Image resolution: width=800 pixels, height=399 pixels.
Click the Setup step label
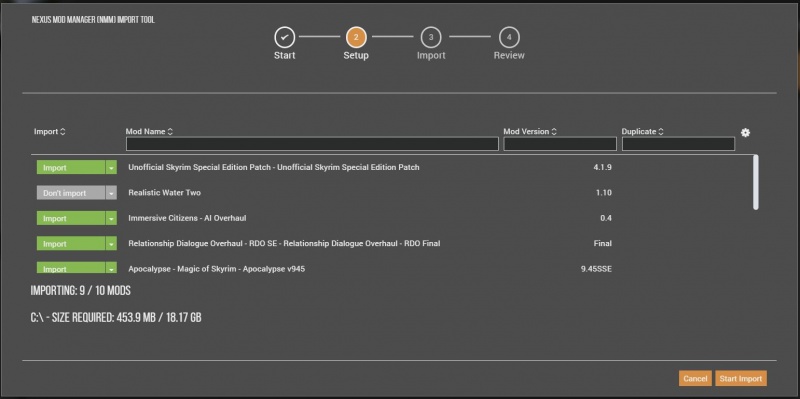click(356, 56)
